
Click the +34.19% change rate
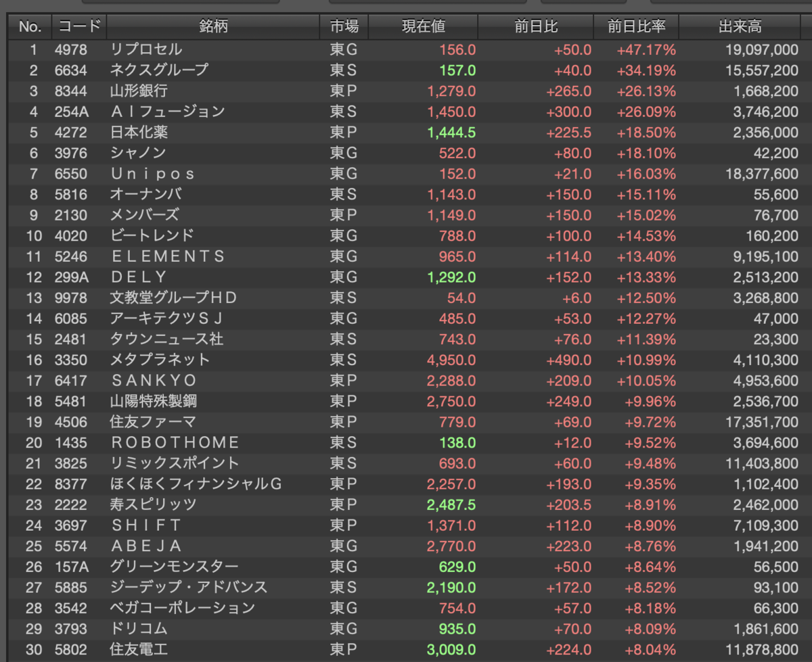[646, 70]
